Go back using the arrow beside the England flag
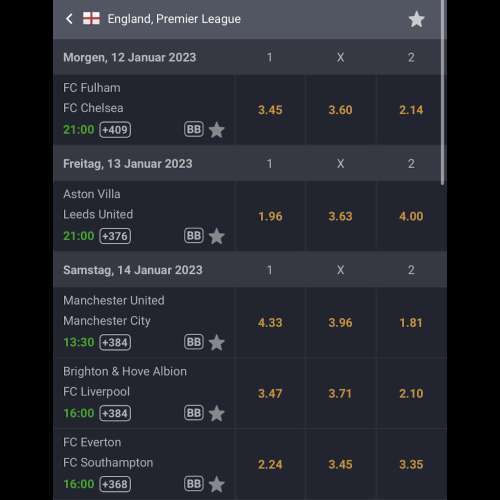The height and width of the screenshot is (500, 500). point(69,19)
